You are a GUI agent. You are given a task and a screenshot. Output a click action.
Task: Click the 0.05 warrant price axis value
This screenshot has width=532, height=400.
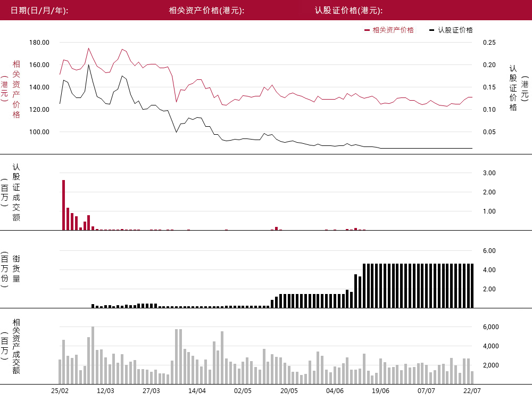(x=489, y=132)
